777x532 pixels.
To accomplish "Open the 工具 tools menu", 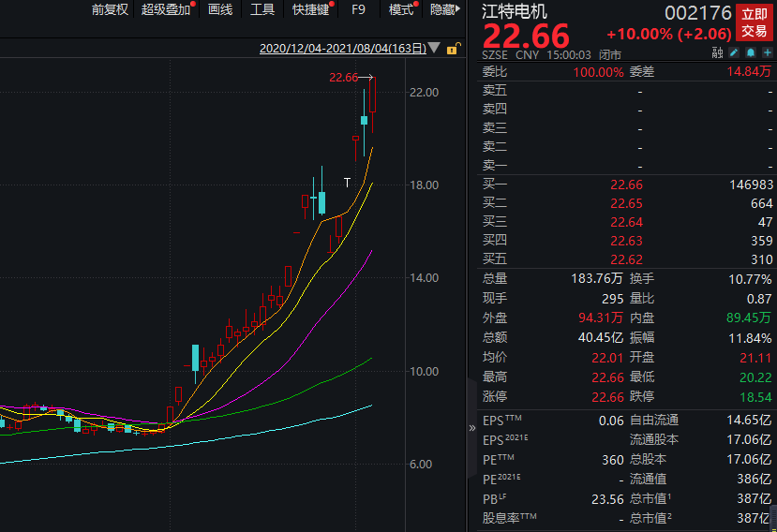I will (262, 9).
